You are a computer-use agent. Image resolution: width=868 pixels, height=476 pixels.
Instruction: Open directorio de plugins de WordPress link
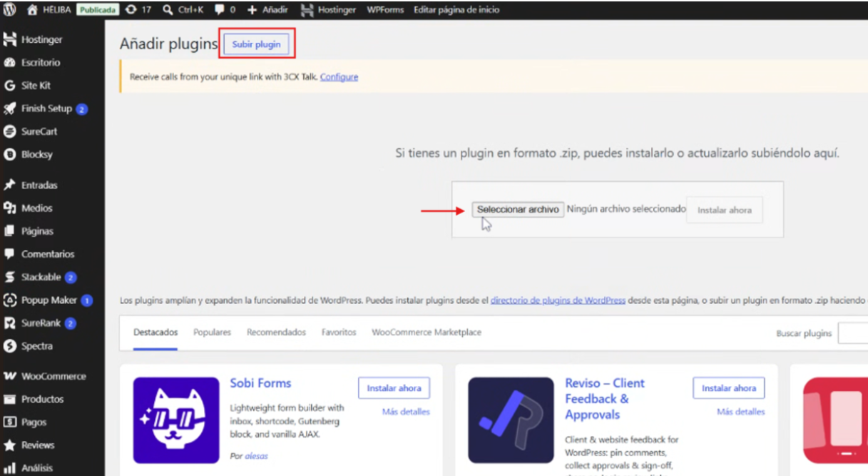(558, 301)
